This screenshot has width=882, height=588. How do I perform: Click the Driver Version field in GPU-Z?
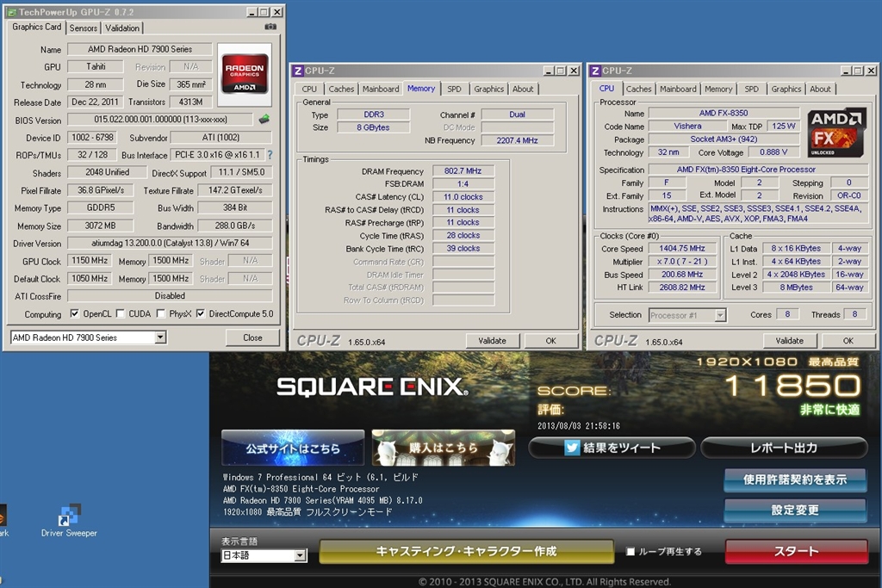pos(170,243)
